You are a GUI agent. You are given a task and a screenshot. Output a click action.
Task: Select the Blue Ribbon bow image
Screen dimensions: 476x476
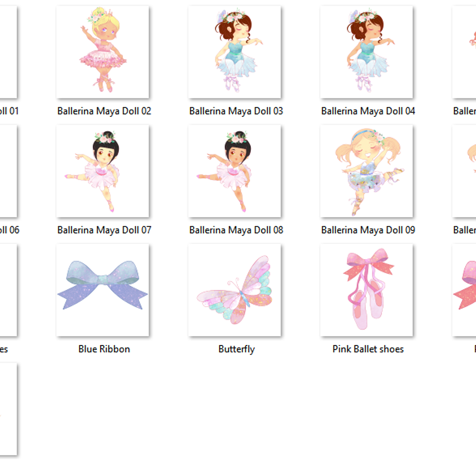click(x=102, y=290)
